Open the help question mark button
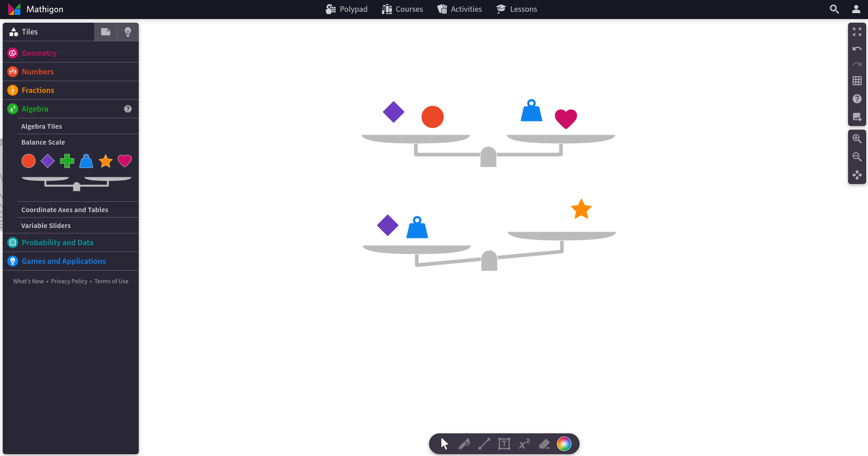868x456 pixels. (x=857, y=99)
